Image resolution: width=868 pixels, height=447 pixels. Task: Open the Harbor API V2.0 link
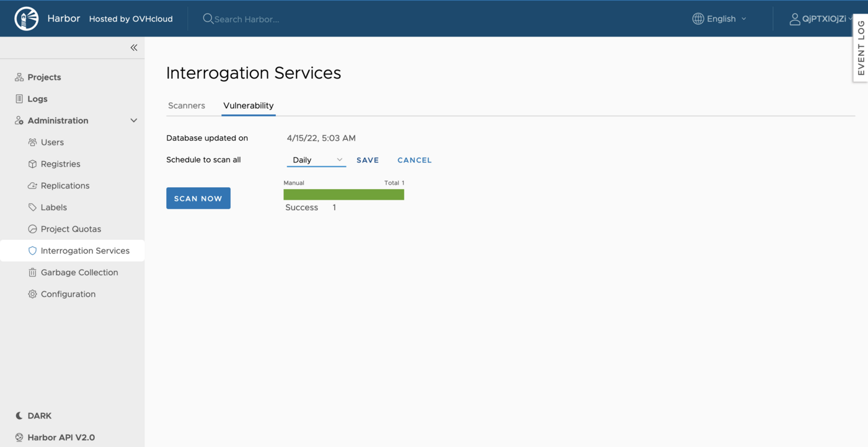[x=60, y=437]
